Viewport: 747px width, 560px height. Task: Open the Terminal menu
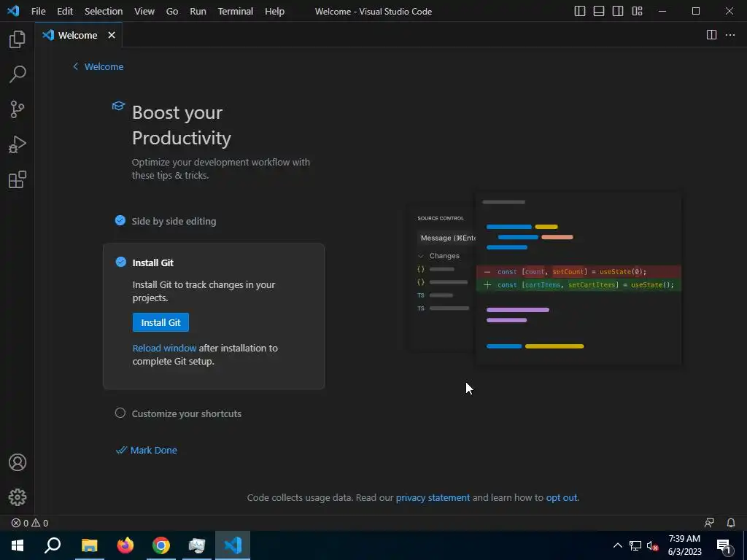[x=236, y=11]
